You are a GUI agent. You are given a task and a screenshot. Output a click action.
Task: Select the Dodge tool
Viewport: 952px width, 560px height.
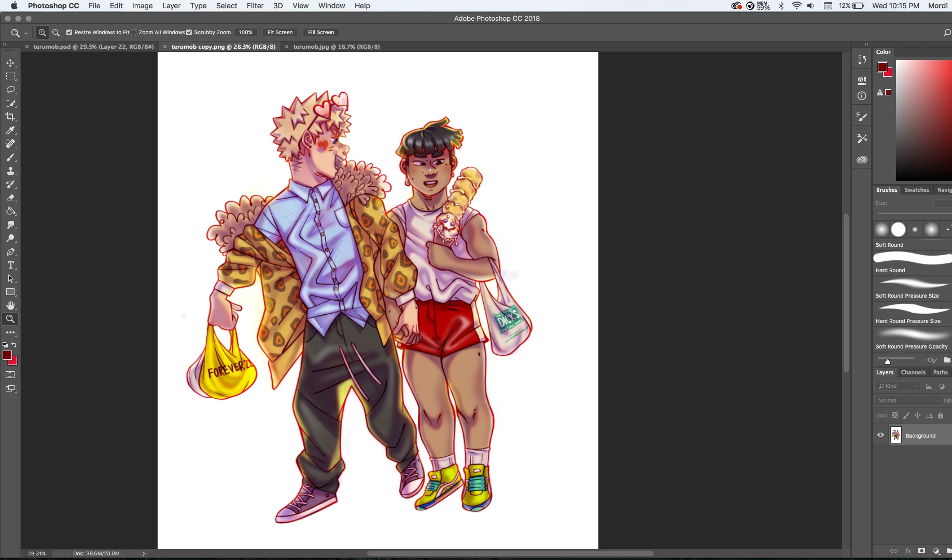10,238
